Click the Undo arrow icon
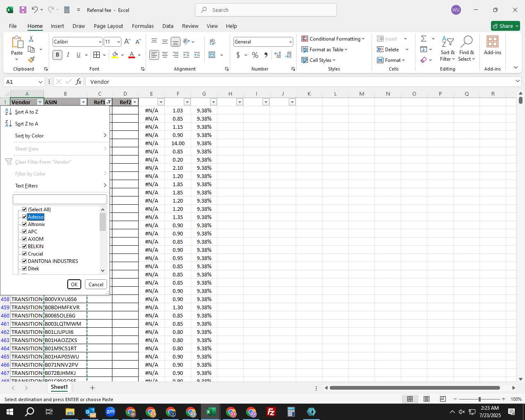525x420 pixels. tap(35, 10)
